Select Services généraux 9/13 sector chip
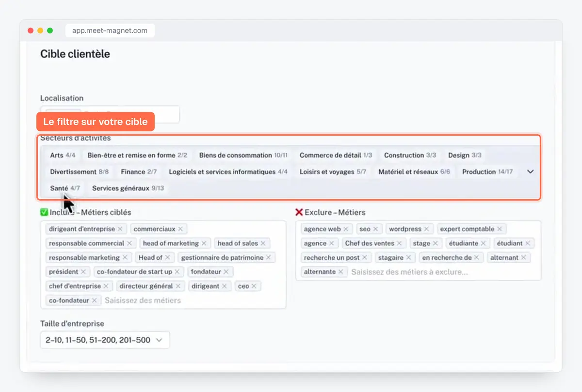582x392 pixels. (x=128, y=188)
